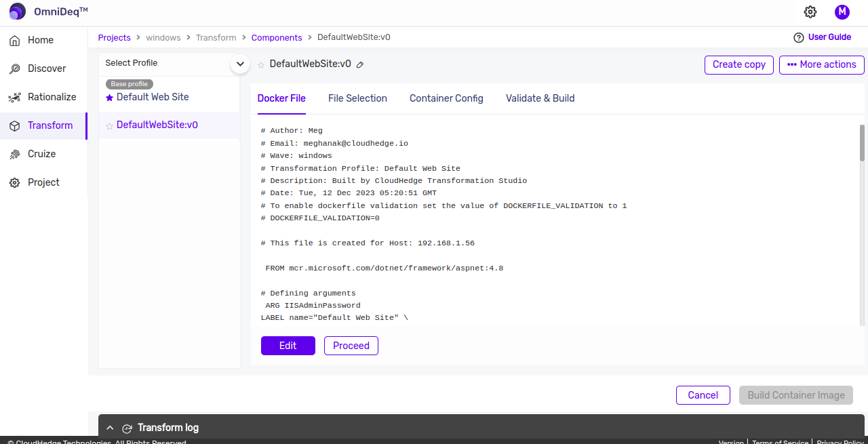868x444 pixels.
Task: Click the Dockerfile vertical scrollbar
Action: point(862,143)
